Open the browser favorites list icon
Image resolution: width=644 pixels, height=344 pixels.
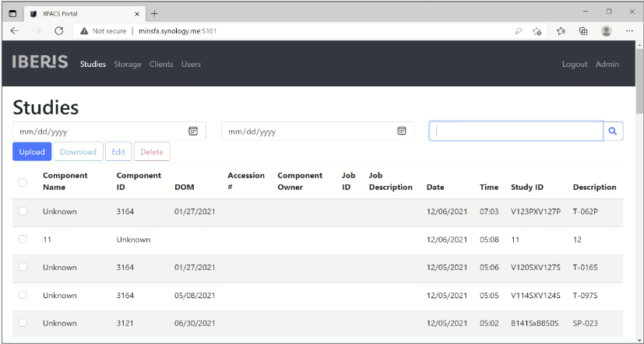[x=561, y=31]
